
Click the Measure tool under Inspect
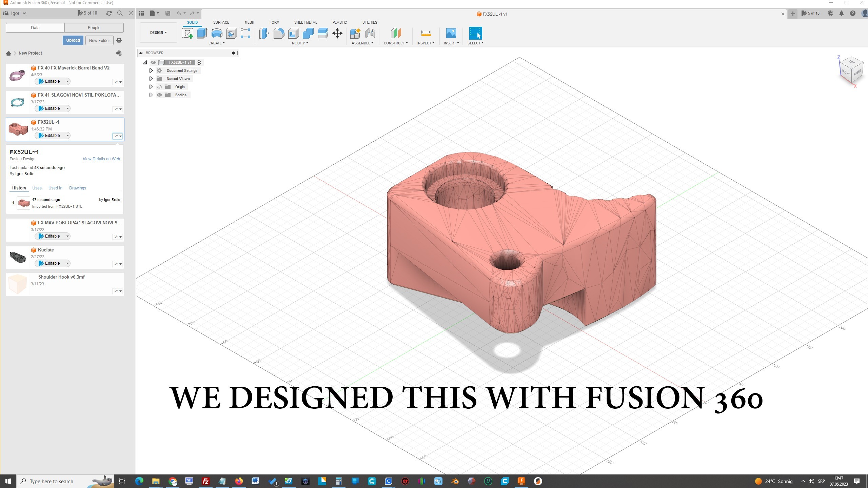(426, 33)
